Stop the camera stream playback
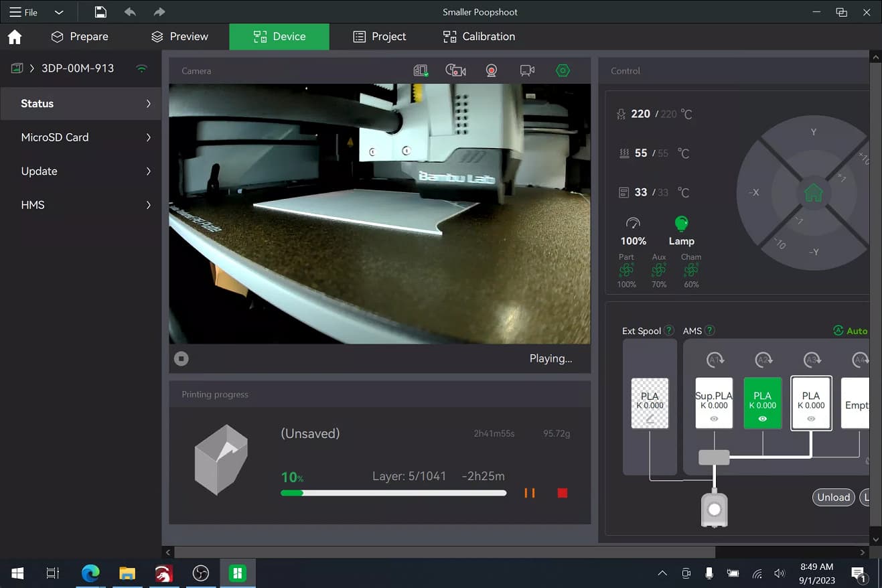 pyautogui.click(x=181, y=358)
